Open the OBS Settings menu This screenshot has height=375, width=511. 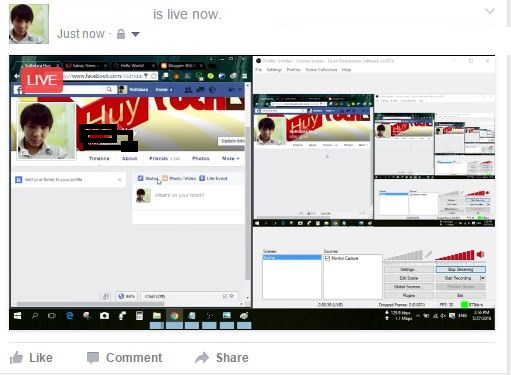(x=274, y=70)
